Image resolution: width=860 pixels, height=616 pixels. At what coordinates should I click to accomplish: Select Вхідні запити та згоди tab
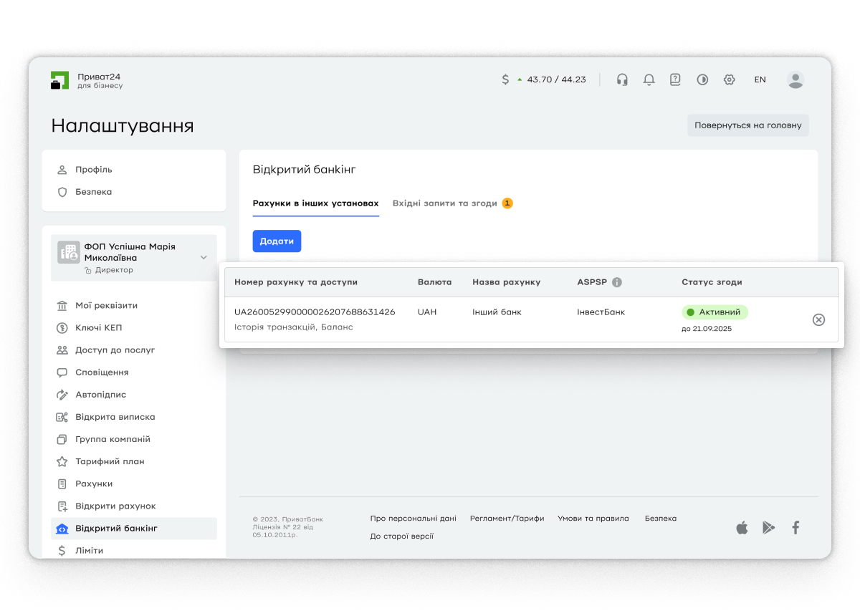coord(444,203)
